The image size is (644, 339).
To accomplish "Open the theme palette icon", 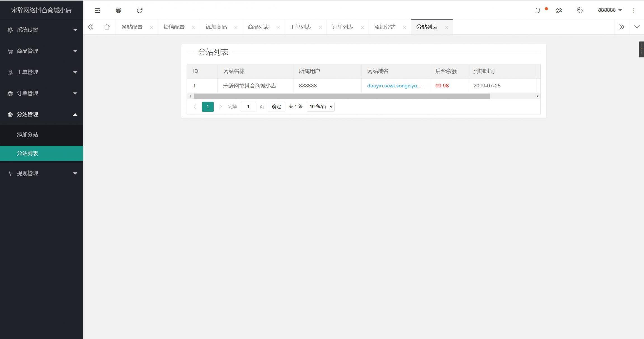I will (559, 10).
